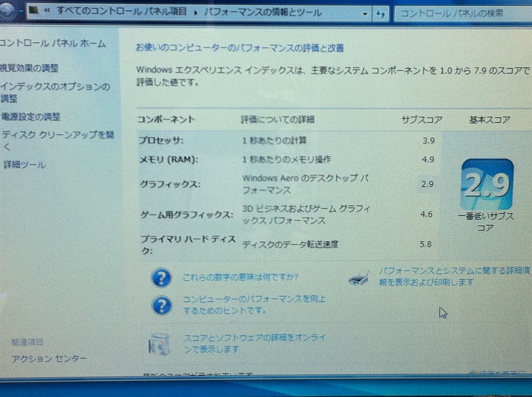Open 詳細ツール in sidebar
The width and height of the screenshot is (532, 397).
tap(24, 165)
